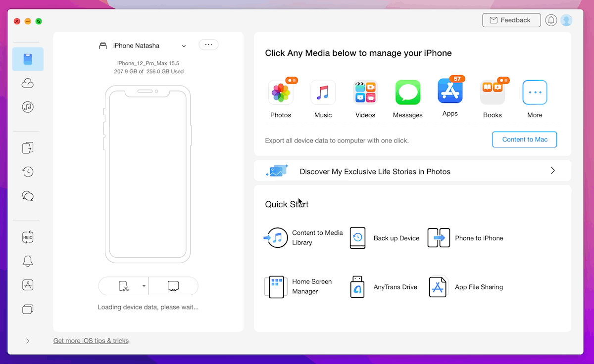
Task: Expand the sidebar with bottom chevron
Action: [x=28, y=341]
